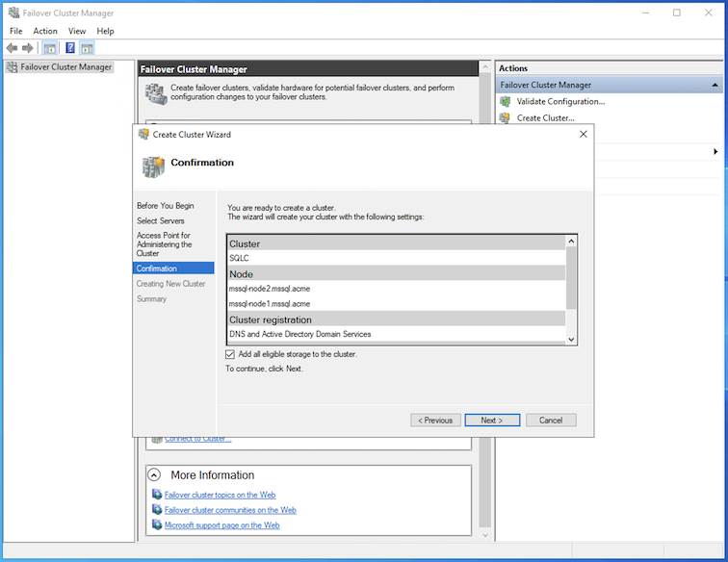Click Create Cluster... in Actions pane

coord(546,118)
